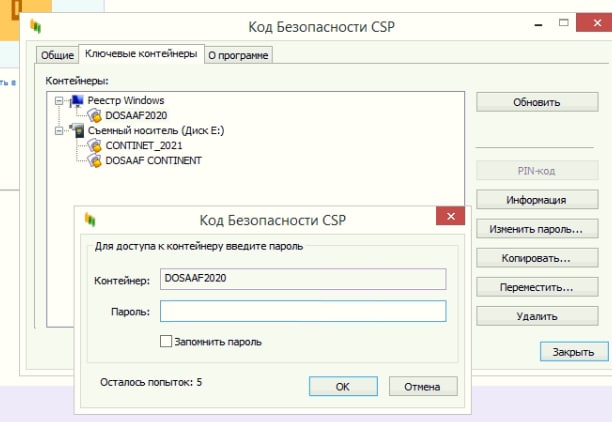
Task: Focus the Пароль input field
Action: [x=303, y=311]
